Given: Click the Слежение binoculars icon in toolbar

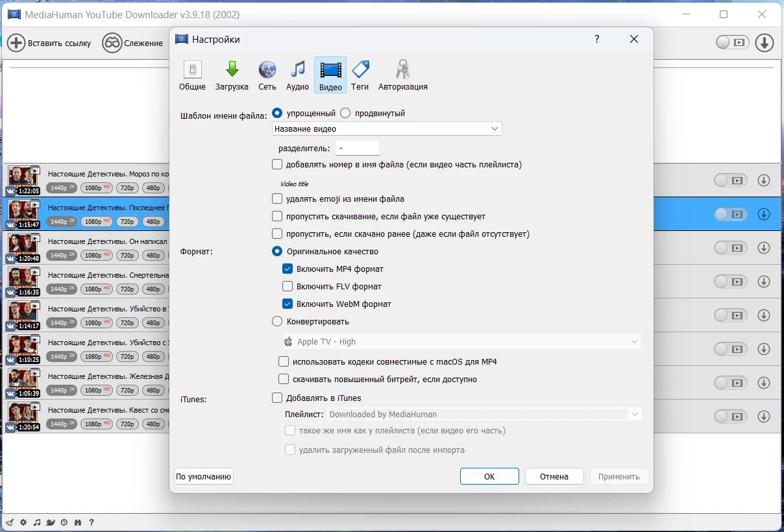Looking at the screenshot, I should point(112,43).
